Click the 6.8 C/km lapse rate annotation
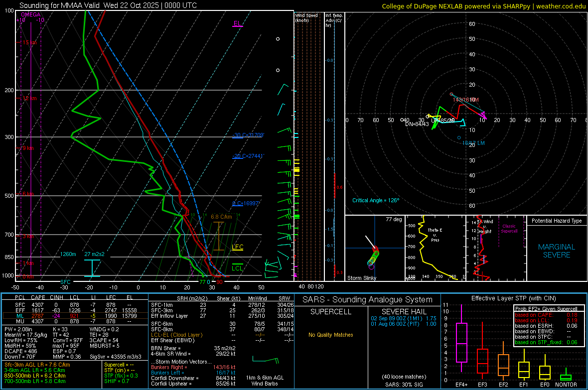The height and width of the screenshot is (390, 588). click(x=221, y=217)
